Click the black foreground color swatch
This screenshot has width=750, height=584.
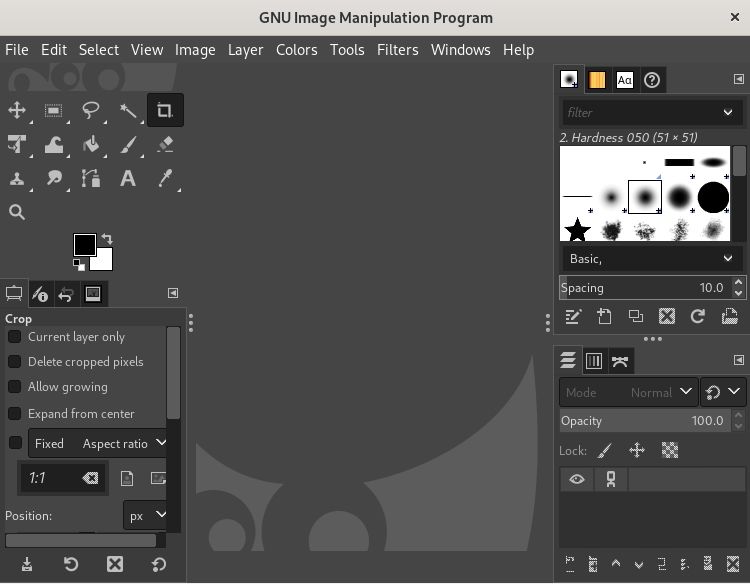point(84,245)
